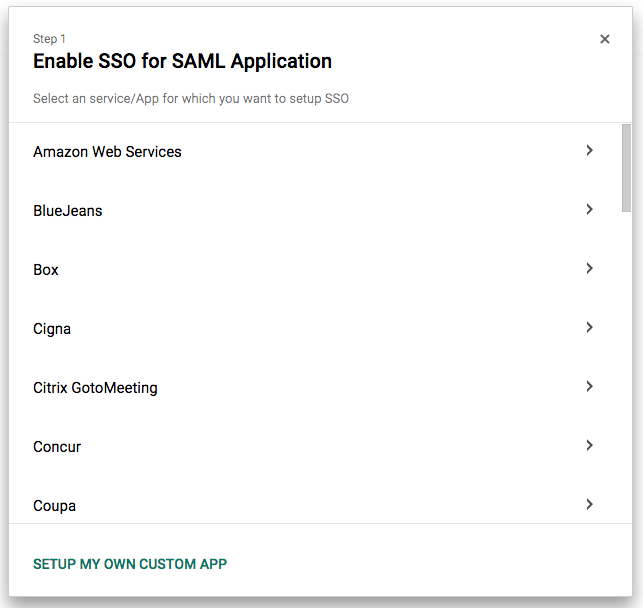
Task: Click the app list scrollbar thumb
Action: [x=626, y=168]
